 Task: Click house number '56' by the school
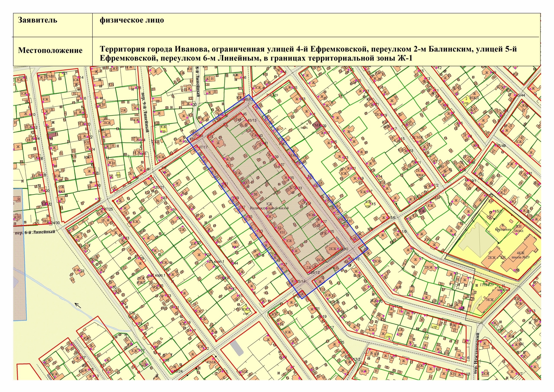pos(518,270)
